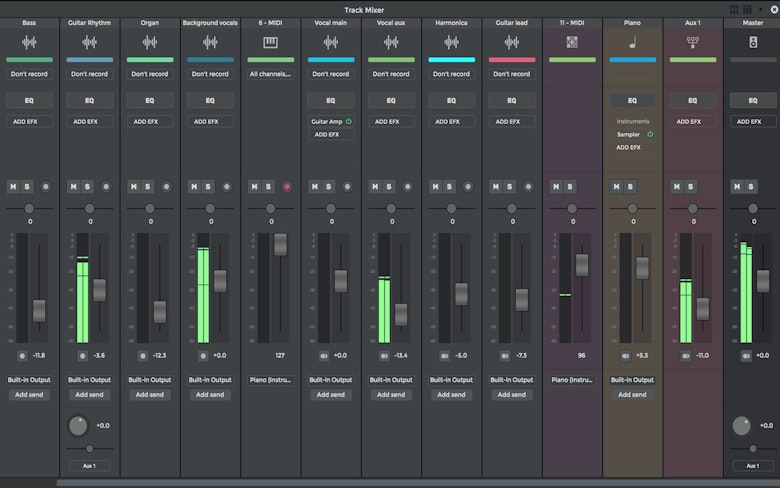Click the stereo icon under Piano fader

point(625,356)
